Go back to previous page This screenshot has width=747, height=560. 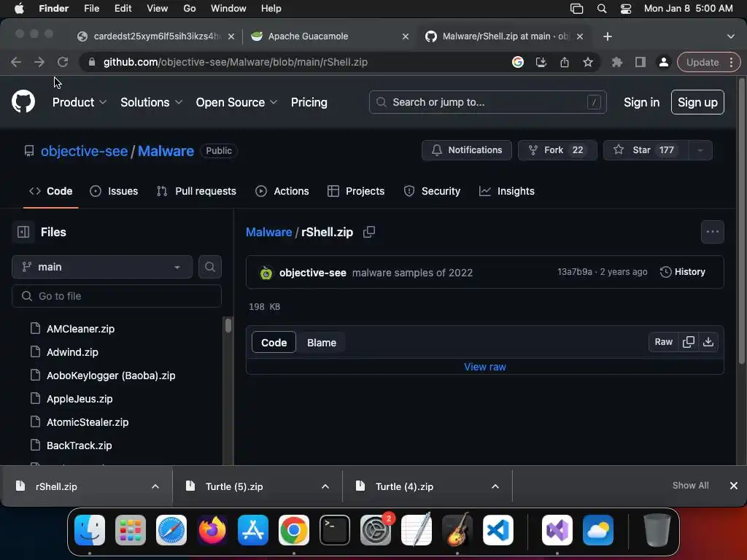pos(16,62)
